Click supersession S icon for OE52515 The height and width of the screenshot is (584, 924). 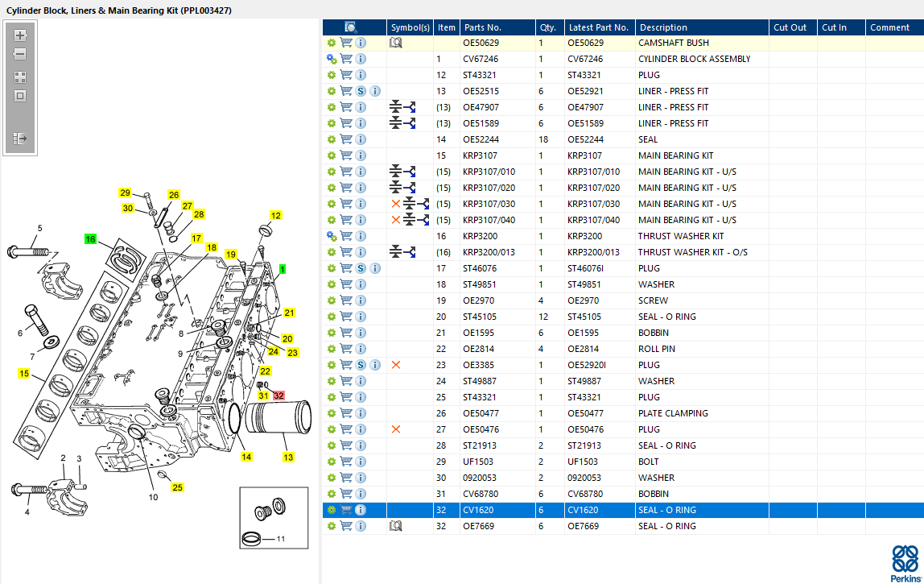click(x=361, y=91)
